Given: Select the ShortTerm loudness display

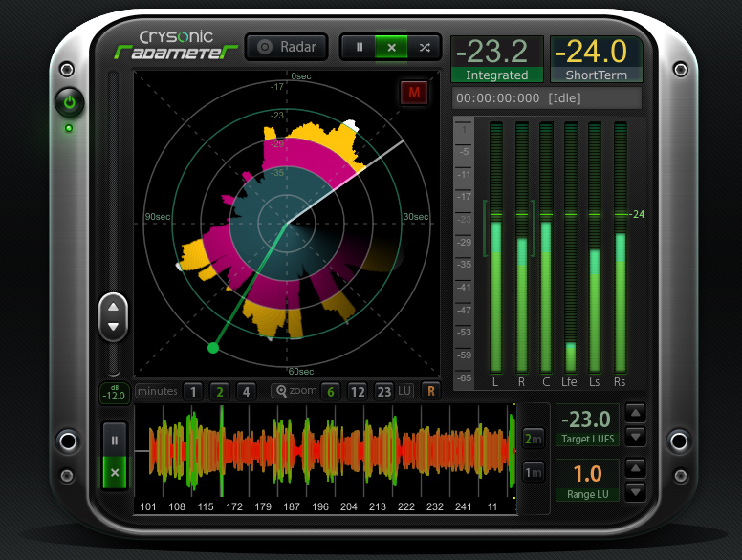Looking at the screenshot, I should 597,58.
